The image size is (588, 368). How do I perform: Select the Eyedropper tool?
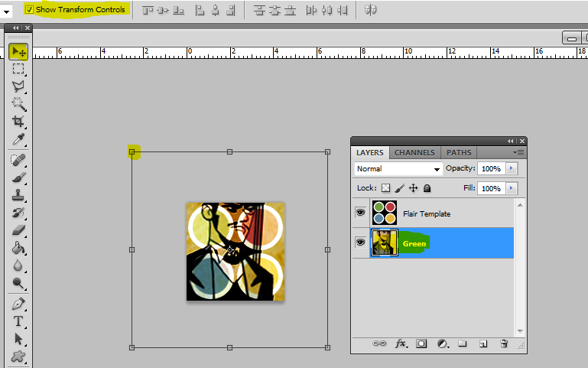click(18, 139)
